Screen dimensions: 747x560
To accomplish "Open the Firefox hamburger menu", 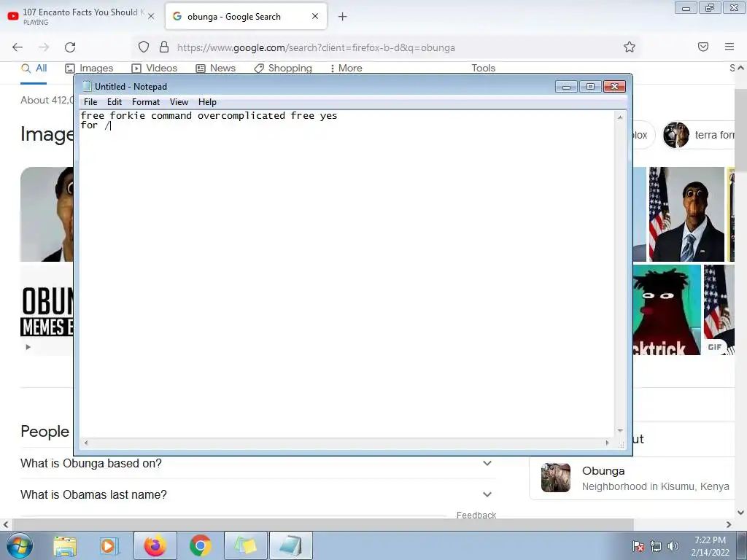I will tap(729, 47).
